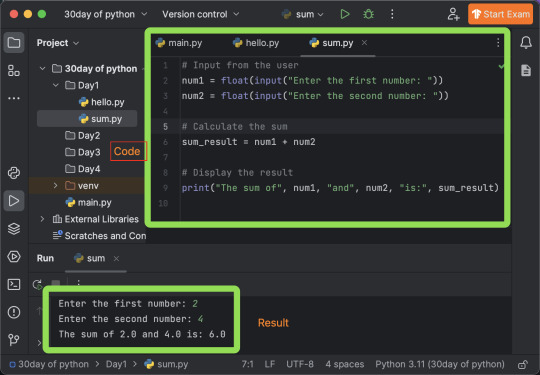This screenshot has width=540, height=375.
Task: Open the 7:1 line column indicator
Action: pyautogui.click(x=247, y=364)
